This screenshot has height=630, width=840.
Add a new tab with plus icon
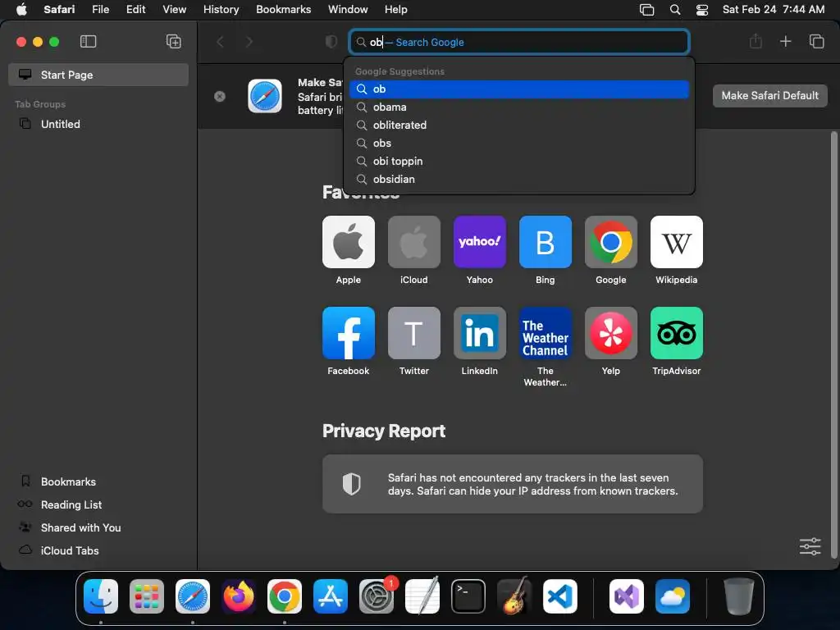point(785,41)
